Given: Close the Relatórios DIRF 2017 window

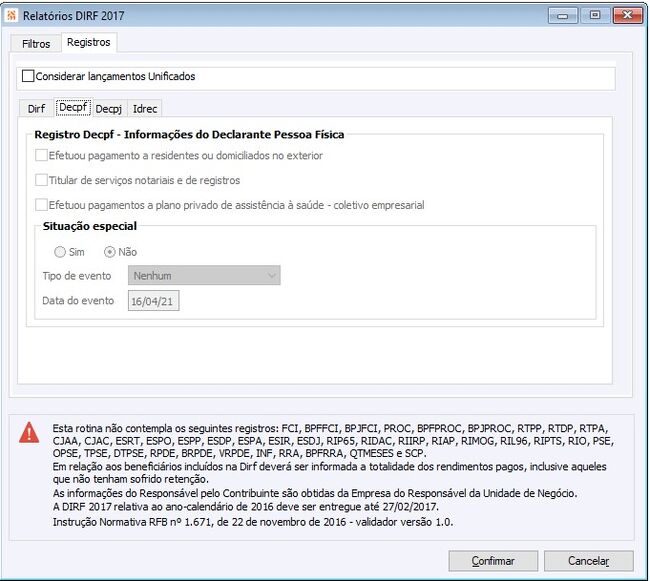Looking at the screenshot, I should pyautogui.click(x=628, y=15).
